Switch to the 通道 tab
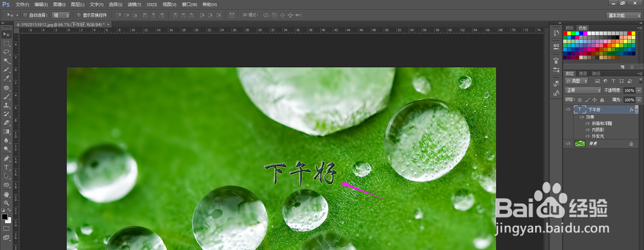The image size is (644, 250). 583,74
